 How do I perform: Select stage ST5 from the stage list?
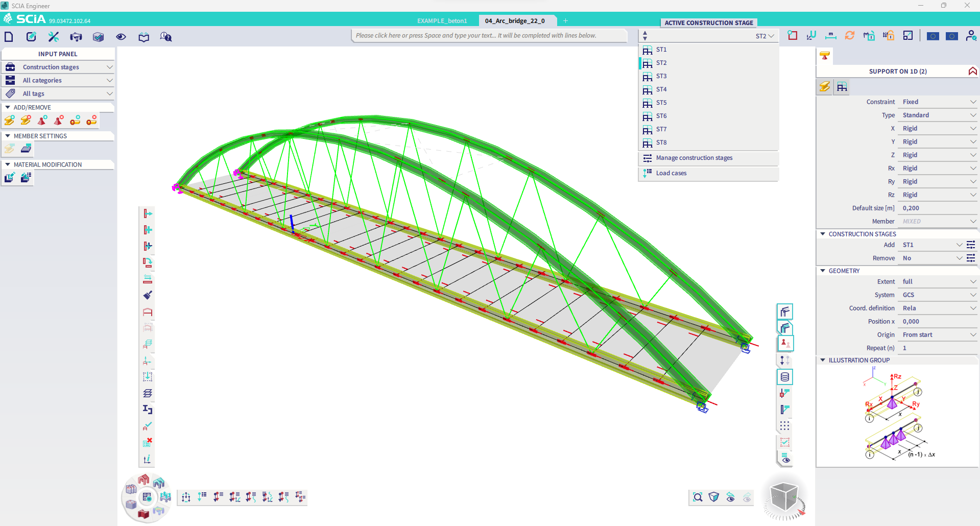click(661, 103)
